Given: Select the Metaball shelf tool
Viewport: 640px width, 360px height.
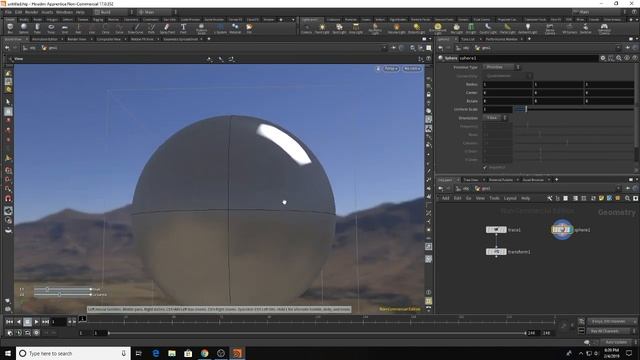Looking at the screenshot, I should (x=235, y=28).
